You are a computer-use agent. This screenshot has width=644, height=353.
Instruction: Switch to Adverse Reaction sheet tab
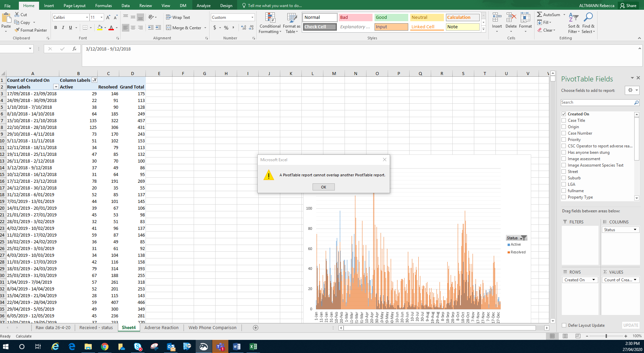click(x=161, y=328)
